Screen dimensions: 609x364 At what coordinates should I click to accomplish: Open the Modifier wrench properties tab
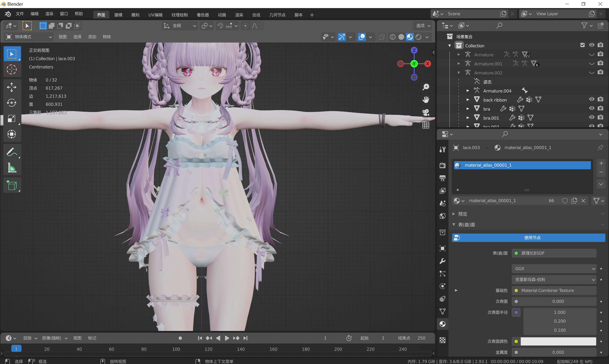[x=442, y=261]
